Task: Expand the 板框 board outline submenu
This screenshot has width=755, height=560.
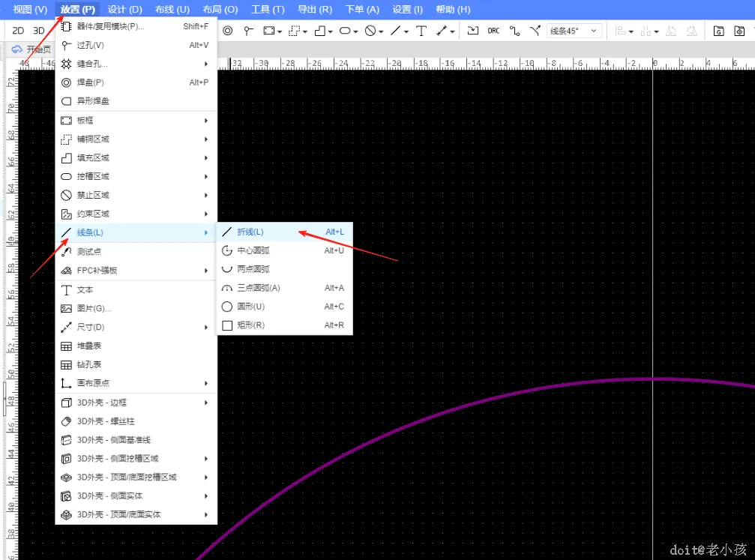Action: [x=136, y=121]
